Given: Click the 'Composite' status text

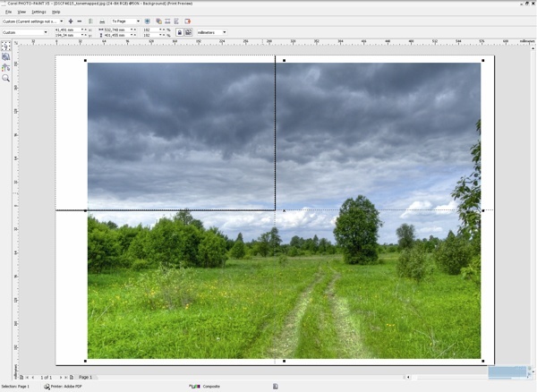Looking at the screenshot, I should [x=211, y=386].
